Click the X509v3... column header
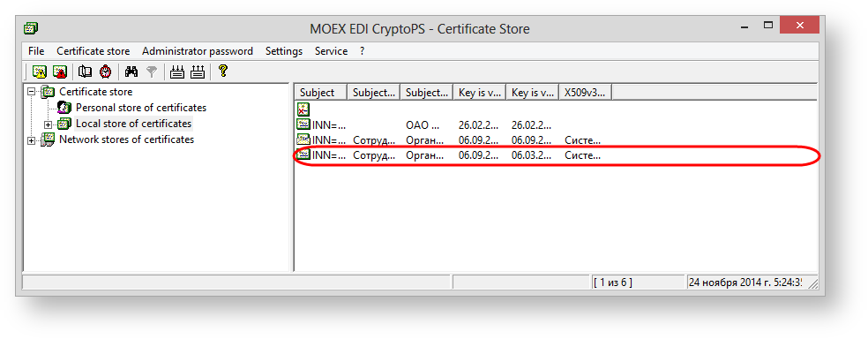This screenshot has width=868, height=339. click(x=586, y=93)
